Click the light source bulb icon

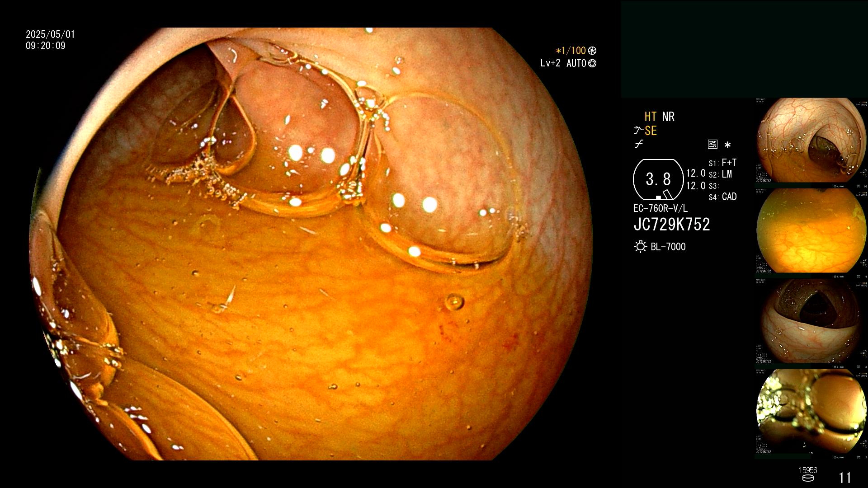pyautogui.click(x=640, y=247)
